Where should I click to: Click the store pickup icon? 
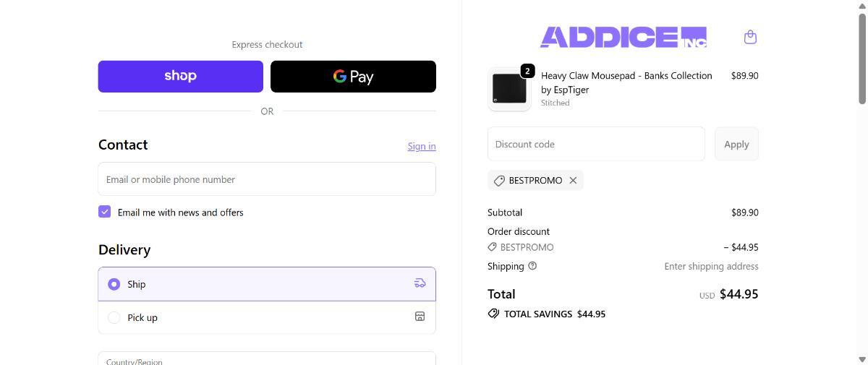(420, 317)
